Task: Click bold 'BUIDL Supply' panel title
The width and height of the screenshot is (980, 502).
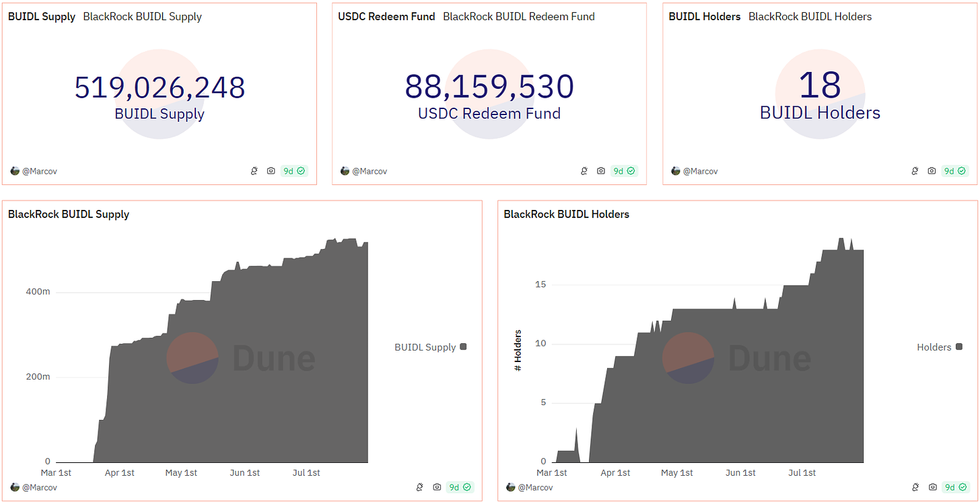Action: 42,17
